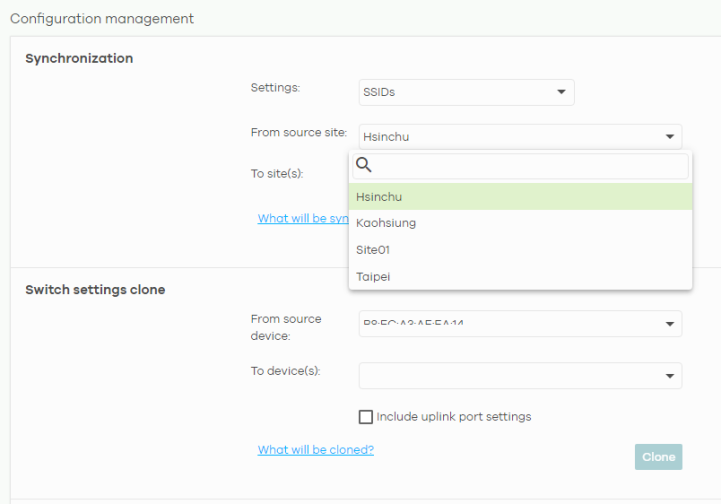The width and height of the screenshot is (721, 504).
Task: Click the From source device caret arrow
Action: [668, 324]
